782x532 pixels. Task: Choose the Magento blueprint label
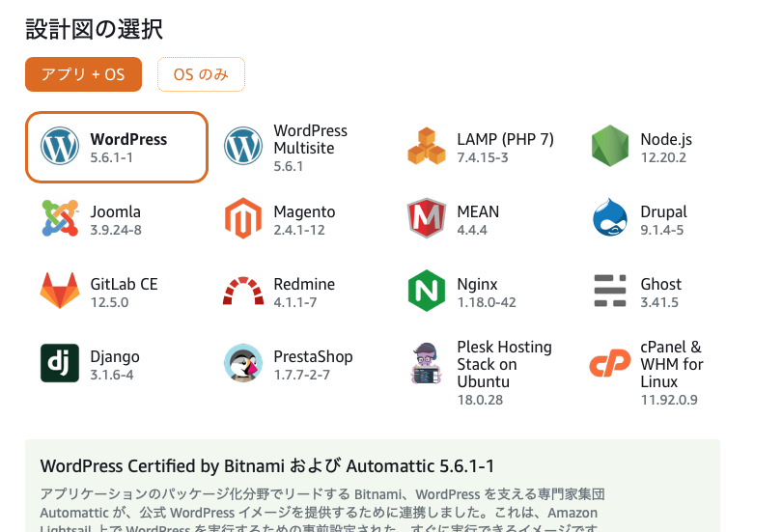click(304, 211)
